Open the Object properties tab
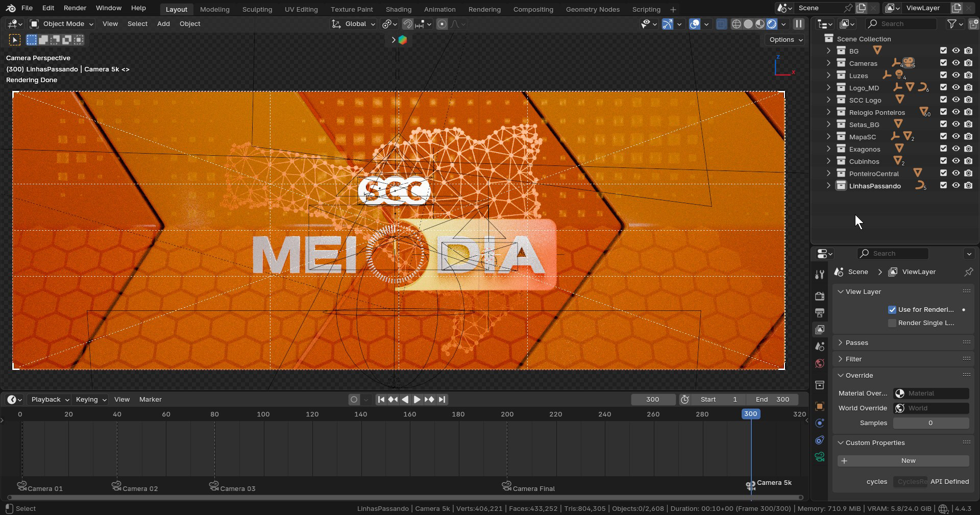 pyautogui.click(x=820, y=406)
